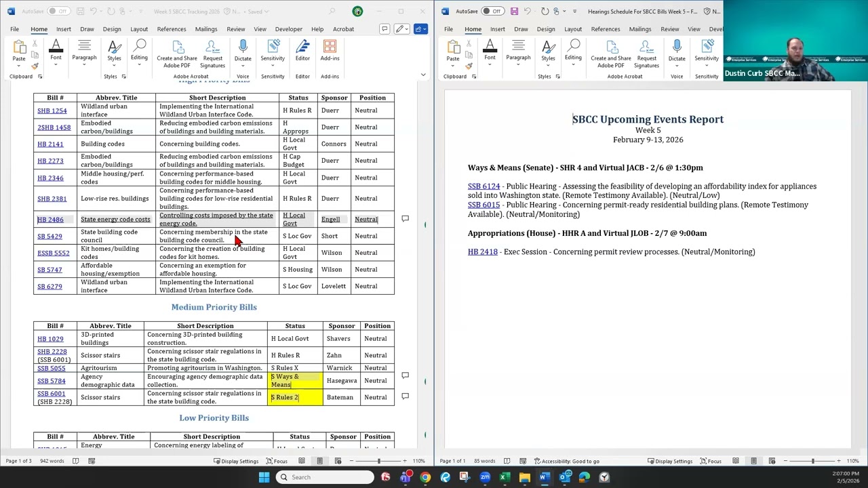Click the taskbar Search box
The height and width of the screenshot is (488, 868).
pyautogui.click(x=325, y=477)
